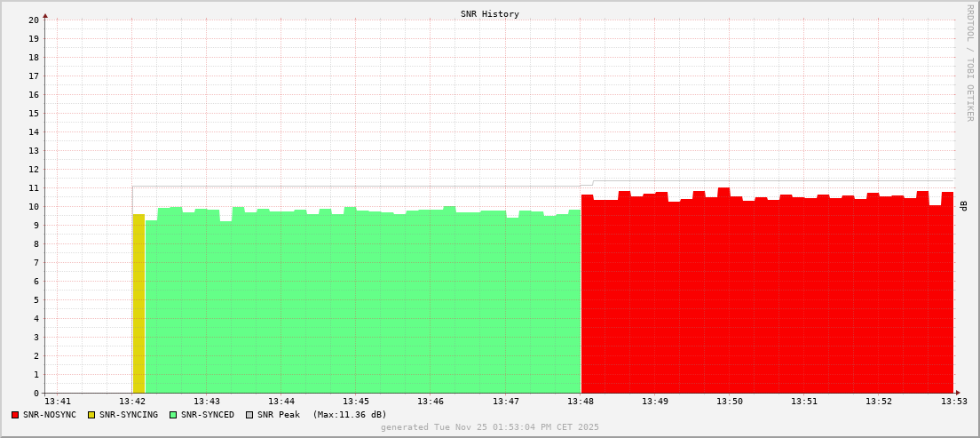Click the dB unit label on right
Viewport: 980px width, 438px height.
(963, 206)
